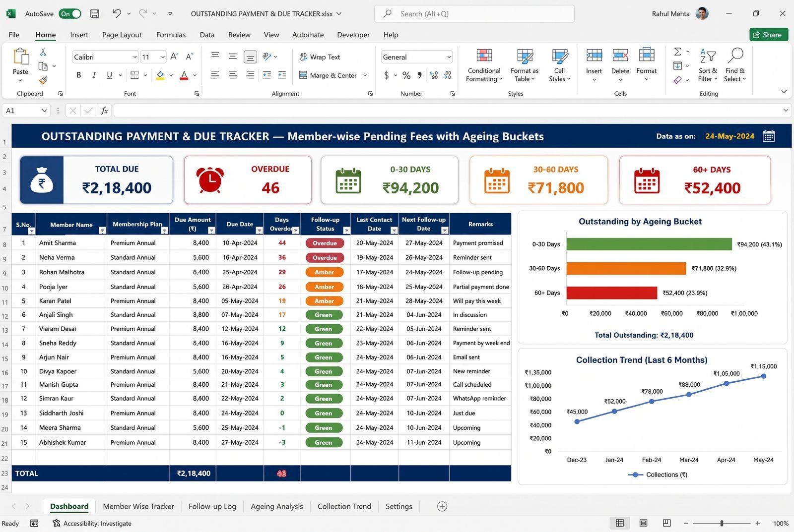Image resolution: width=794 pixels, height=532 pixels.
Task: Click the Search (Alt+Q) box
Action: point(474,14)
